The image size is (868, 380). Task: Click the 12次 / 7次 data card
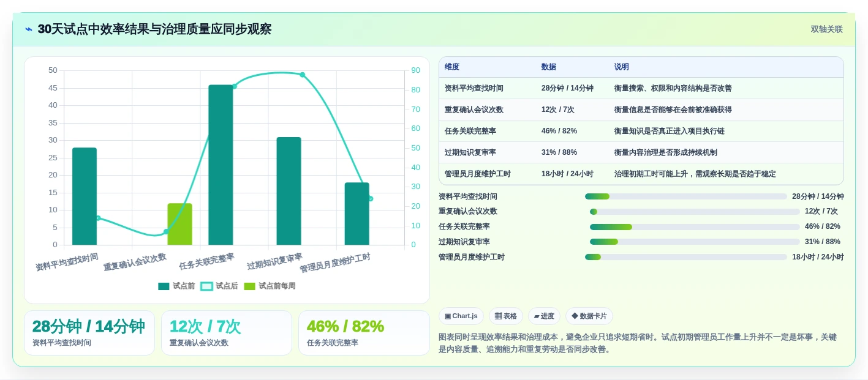(x=227, y=333)
